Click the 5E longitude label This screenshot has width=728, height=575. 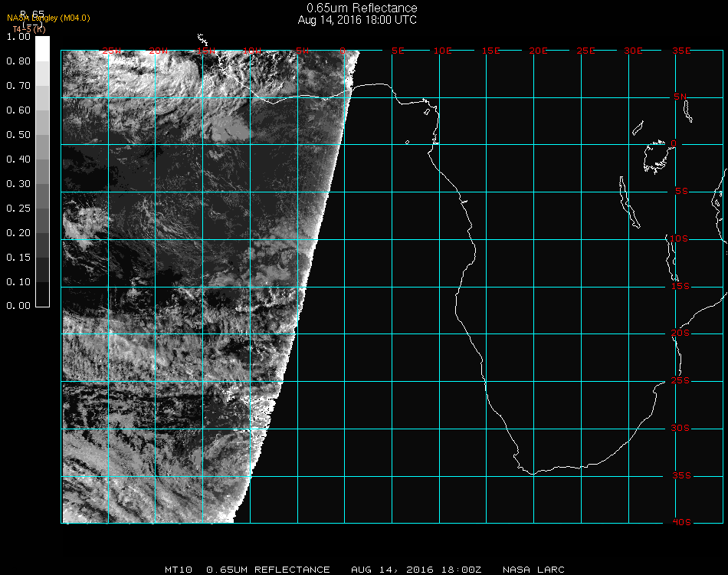(398, 51)
